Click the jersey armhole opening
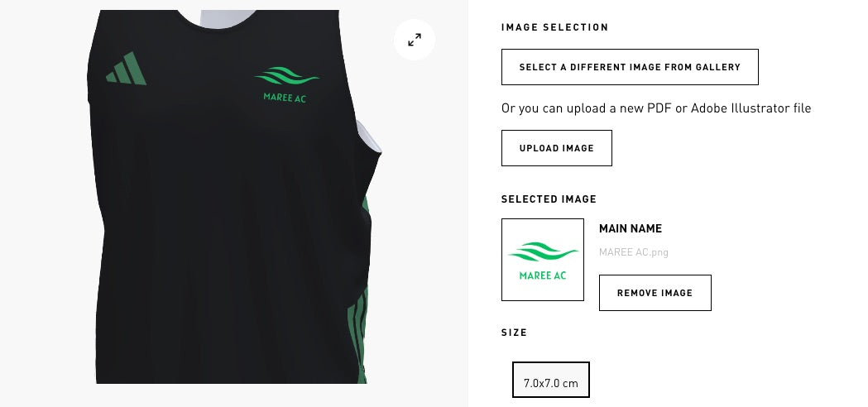Image resolution: width=868 pixels, height=407 pixels. [x=367, y=136]
